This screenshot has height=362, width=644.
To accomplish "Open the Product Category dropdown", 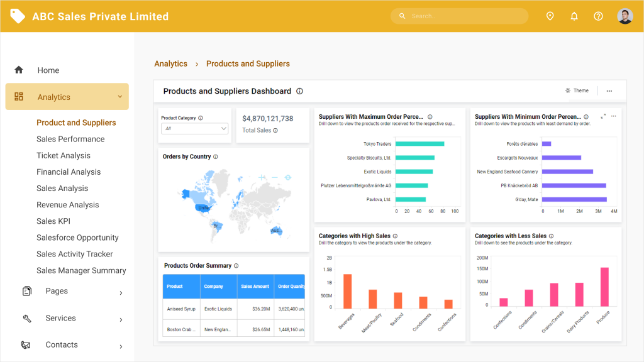I will point(194,128).
